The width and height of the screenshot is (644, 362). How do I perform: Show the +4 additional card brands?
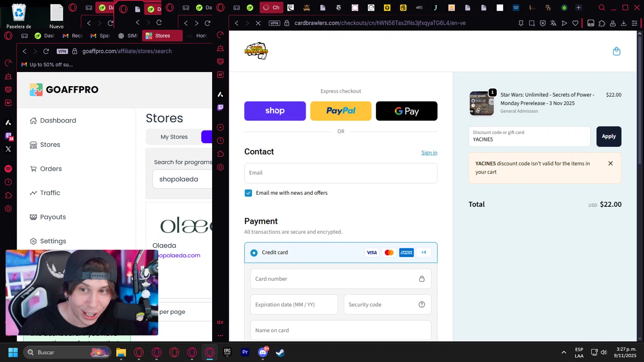pyautogui.click(x=423, y=252)
